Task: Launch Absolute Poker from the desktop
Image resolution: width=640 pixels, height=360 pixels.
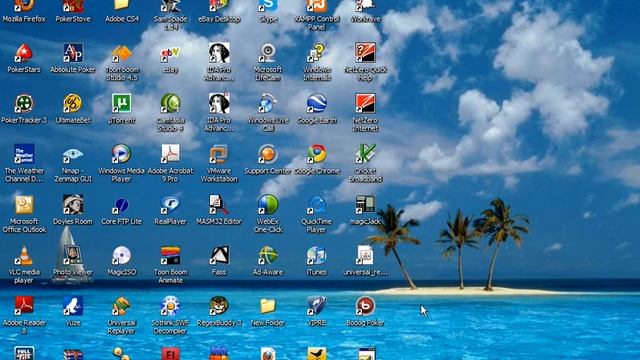Action: (73, 53)
